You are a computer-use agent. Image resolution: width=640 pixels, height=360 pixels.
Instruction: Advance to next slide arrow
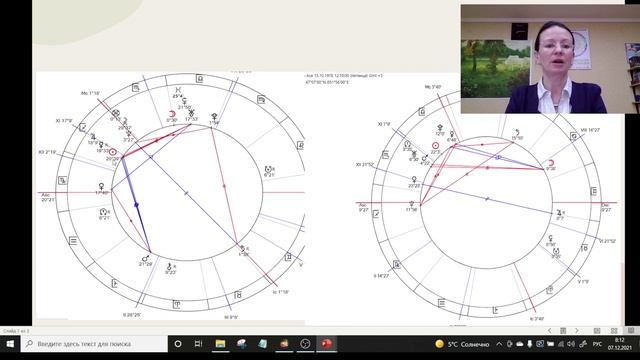[x=577, y=330]
